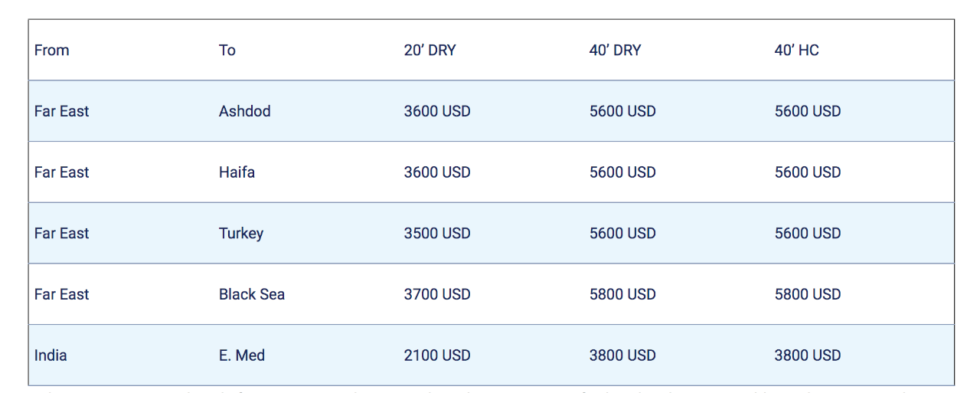Click the 2100 USD India rate

click(437, 355)
